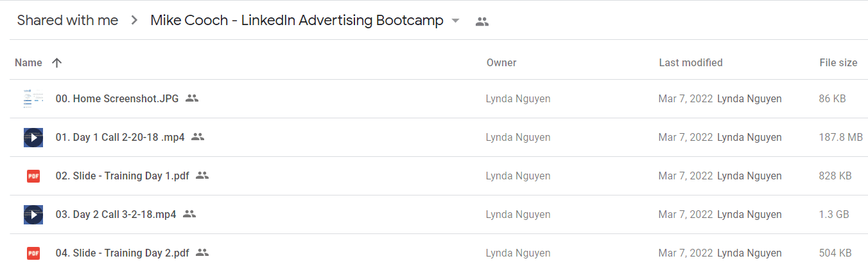Viewport: 868px width, 272px height.
Task: Click the Owner column header
Action: pos(501,62)
